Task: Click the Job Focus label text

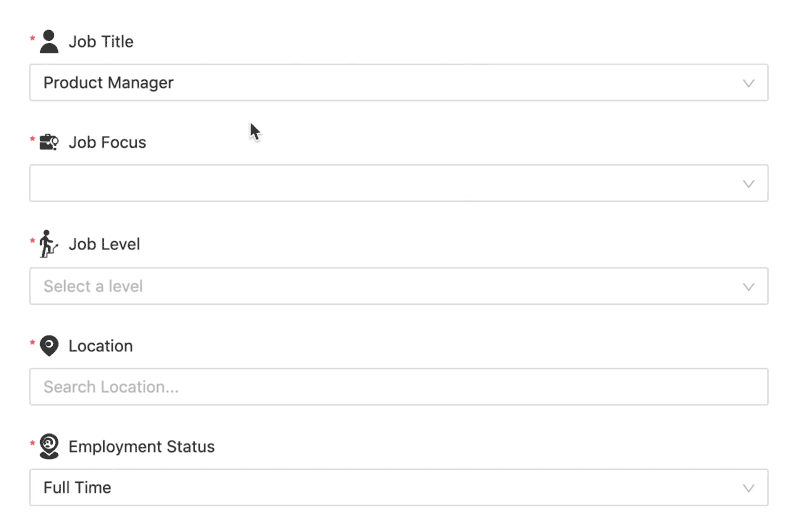Action: [x=107, y=143]
